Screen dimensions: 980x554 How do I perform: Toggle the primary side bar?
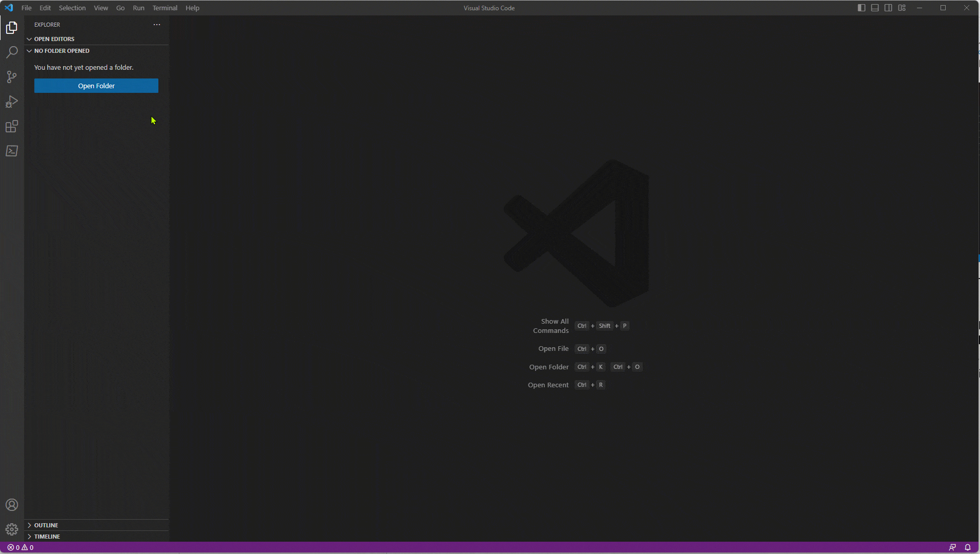click(861, 8)
